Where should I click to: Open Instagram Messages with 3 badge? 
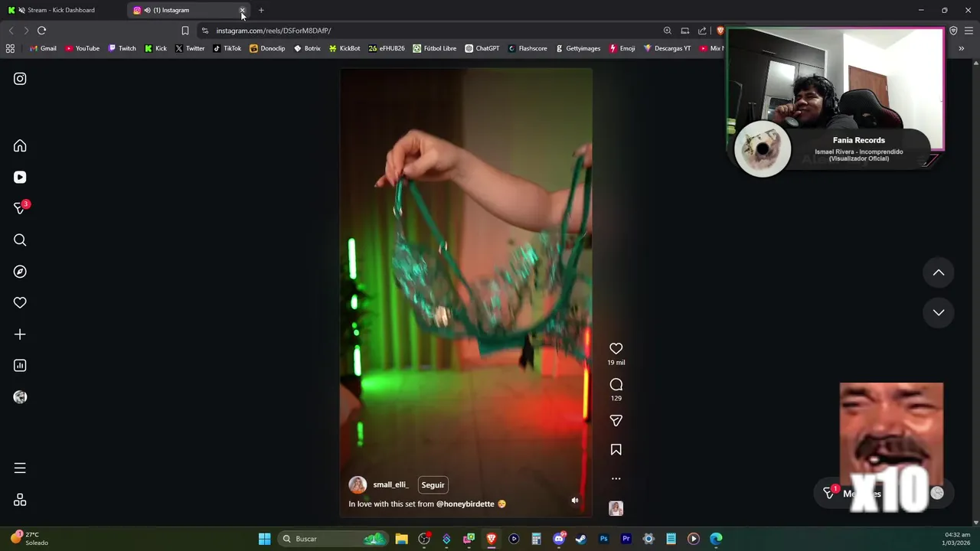pyautogui.click(x=21, y=208)
